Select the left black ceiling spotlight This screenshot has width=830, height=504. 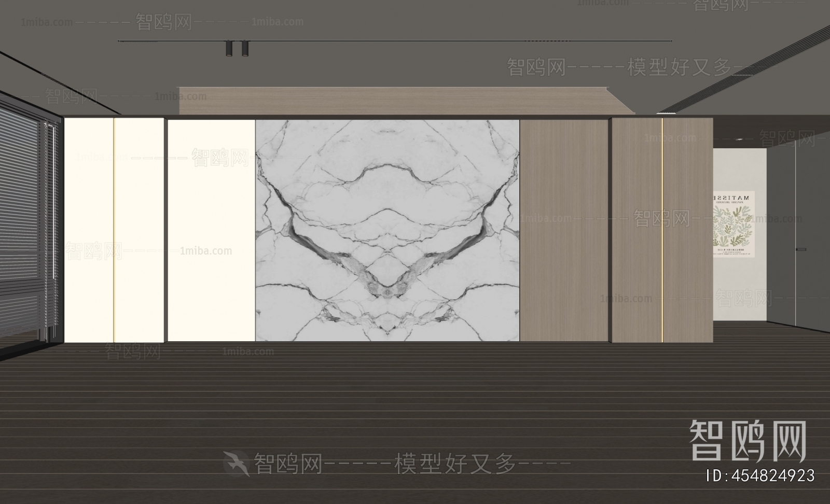click(229, 48)
